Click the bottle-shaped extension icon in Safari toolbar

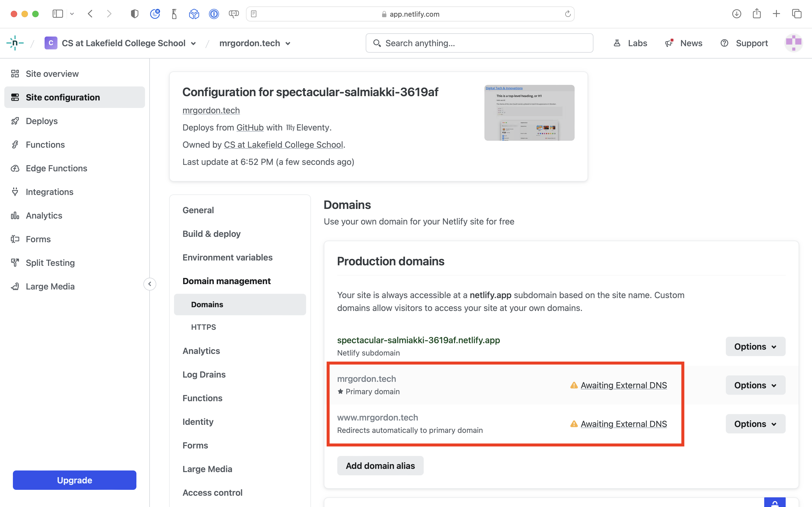pyautogui.click(x=174, y=14)
